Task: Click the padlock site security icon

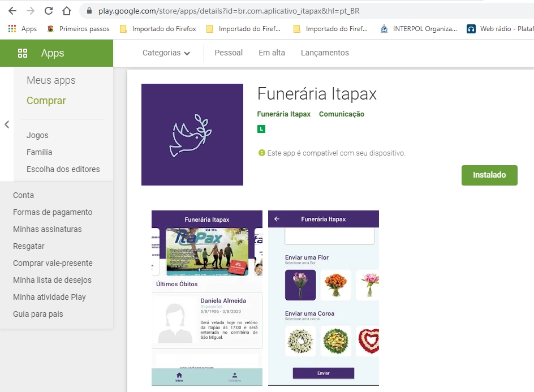Action: point(89,11)
